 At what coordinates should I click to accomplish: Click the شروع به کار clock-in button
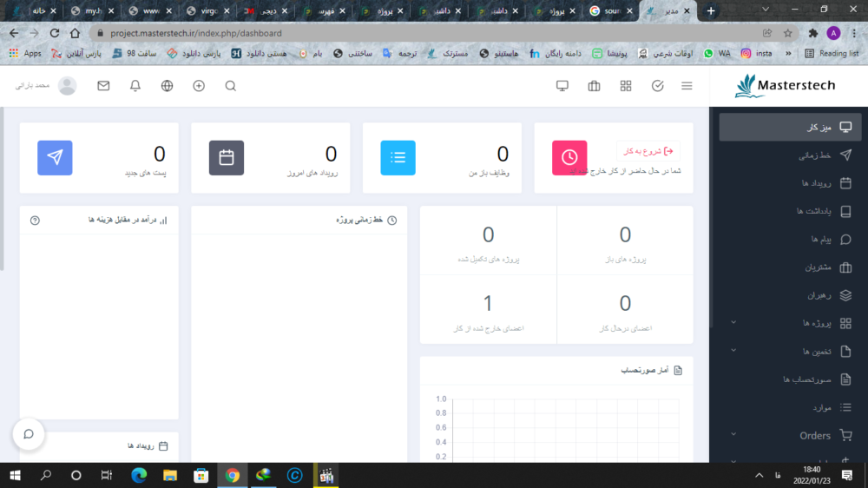pos(648,151)
